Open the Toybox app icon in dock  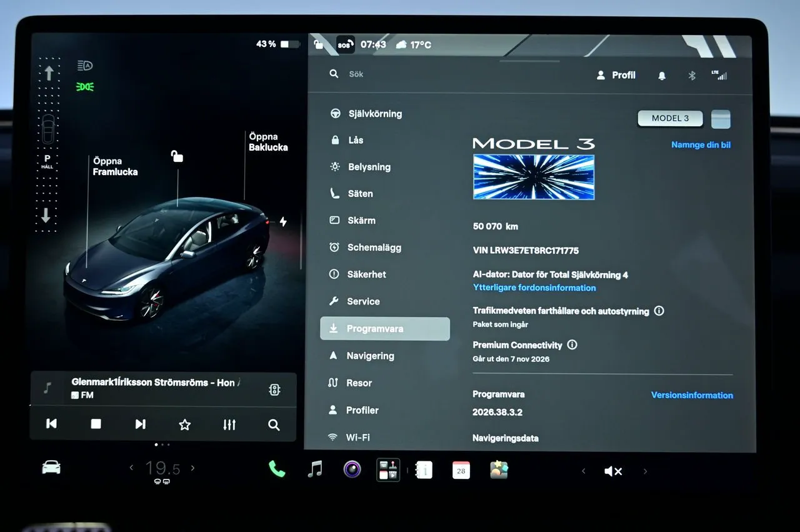[499, 469]
